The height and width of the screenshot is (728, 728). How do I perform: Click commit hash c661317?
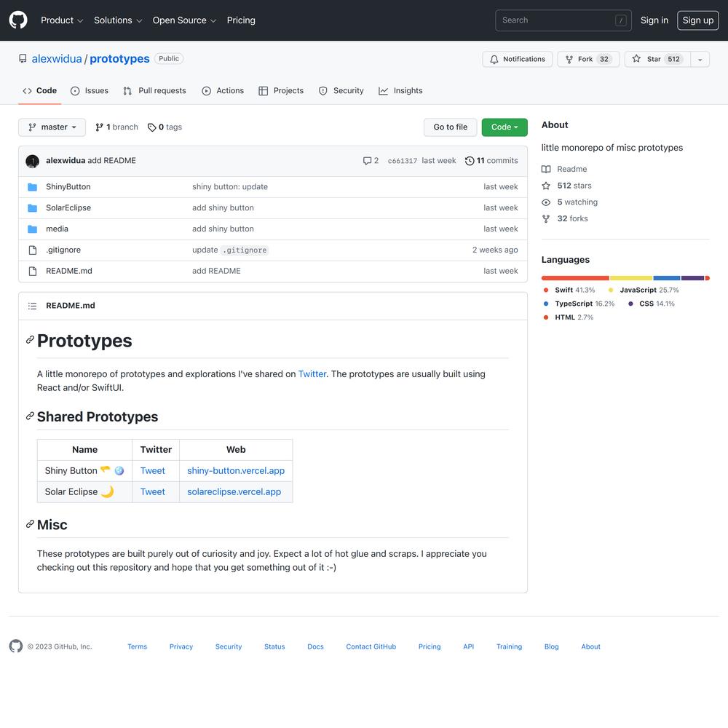(x=403, y=161)
